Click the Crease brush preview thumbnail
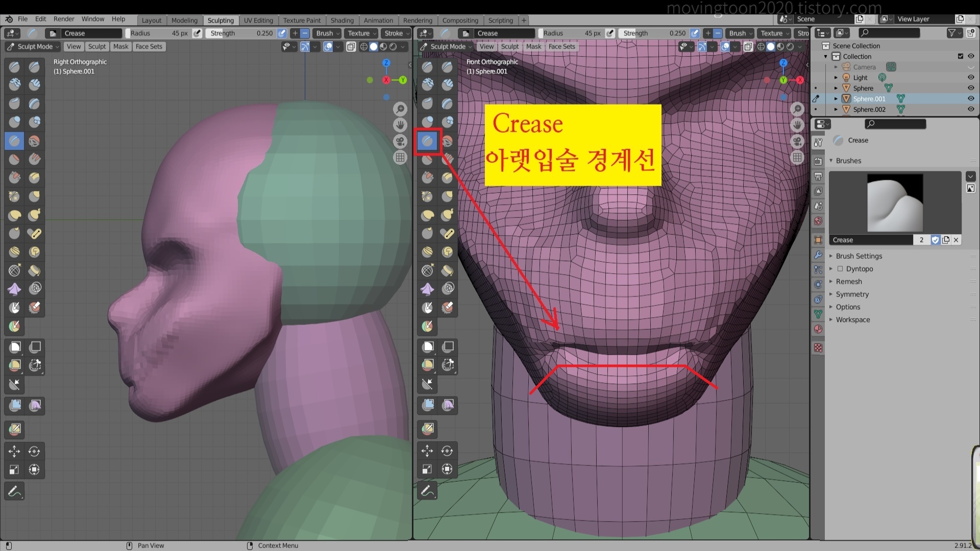 (x=895, y=203)
